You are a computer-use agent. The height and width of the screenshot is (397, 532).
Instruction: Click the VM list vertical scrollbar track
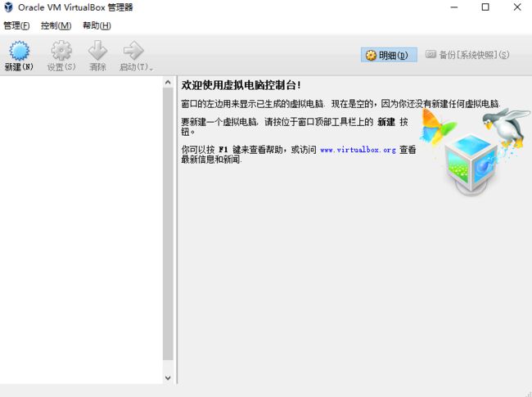point(168,224)
